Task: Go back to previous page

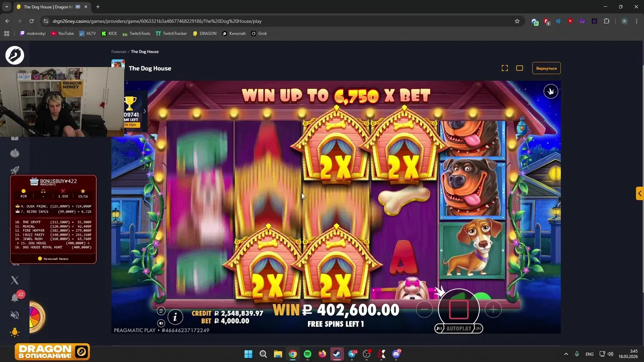Action: (x=7, y=21)
